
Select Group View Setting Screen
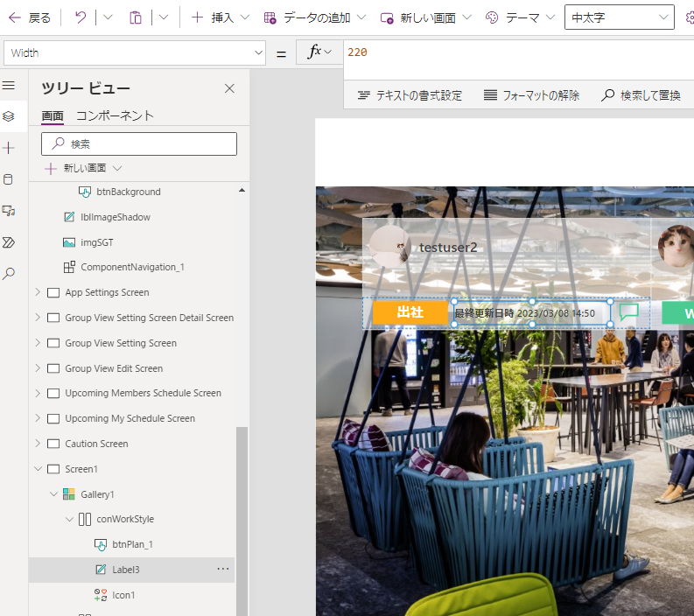121,343
